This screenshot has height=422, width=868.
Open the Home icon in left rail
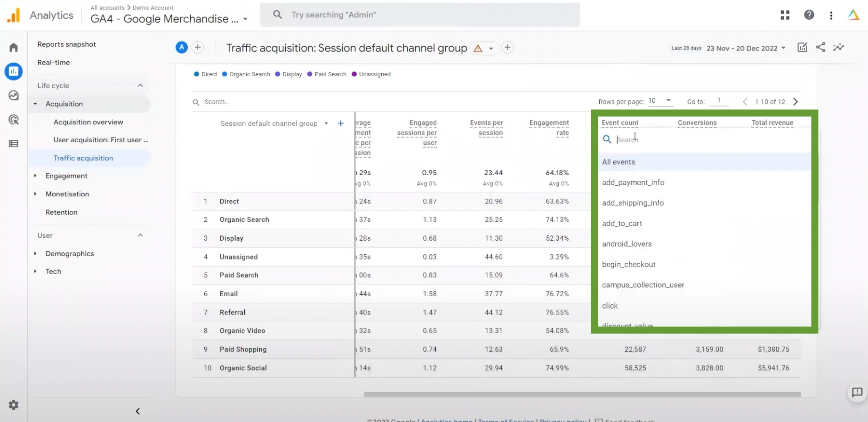(x=14, y=47)
